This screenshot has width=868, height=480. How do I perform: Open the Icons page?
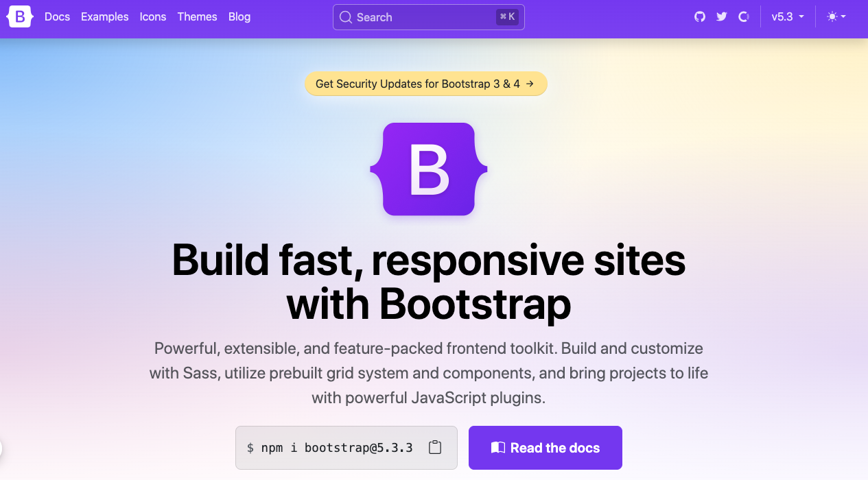[152, 16]
